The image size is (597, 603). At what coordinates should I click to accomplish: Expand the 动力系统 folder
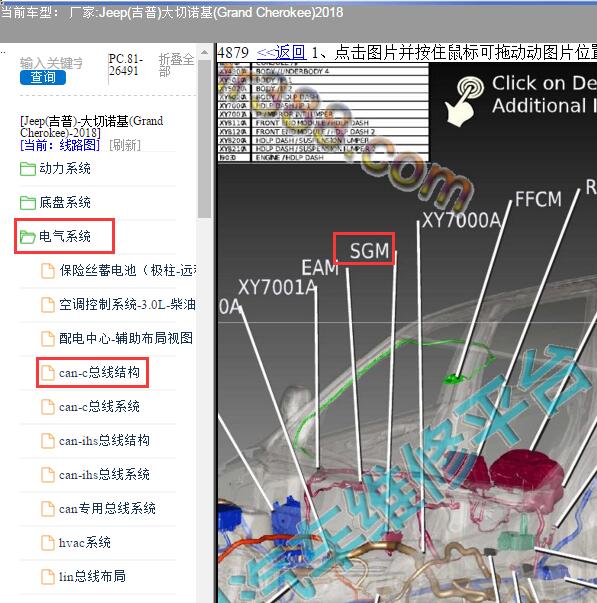(x=65, y=168)
